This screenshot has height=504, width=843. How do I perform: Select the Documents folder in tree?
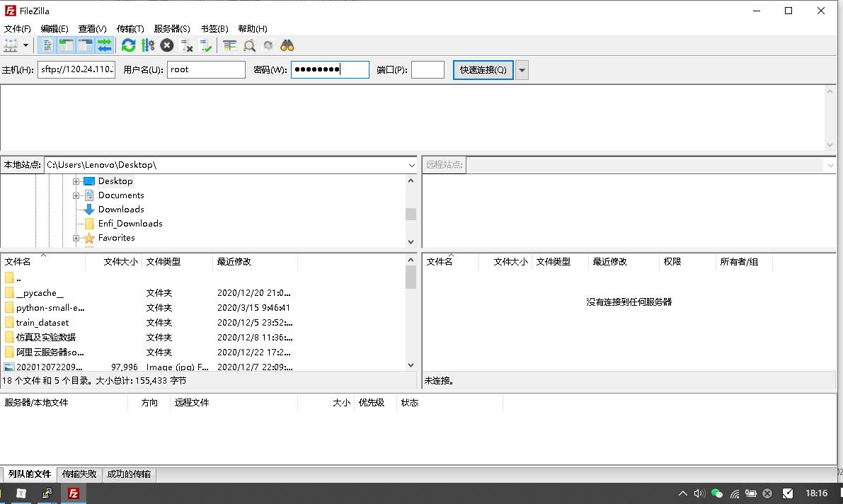[x=121, y=195]
